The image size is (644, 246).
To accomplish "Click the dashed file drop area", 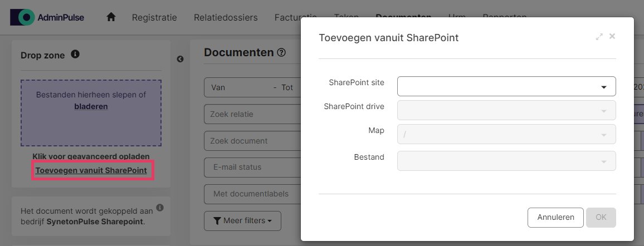I will (x=91, y=113).
